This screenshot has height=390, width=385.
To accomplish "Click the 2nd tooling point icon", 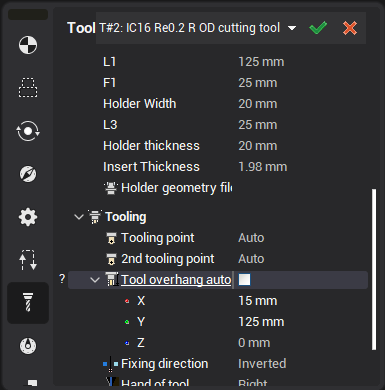I will 111,259.
